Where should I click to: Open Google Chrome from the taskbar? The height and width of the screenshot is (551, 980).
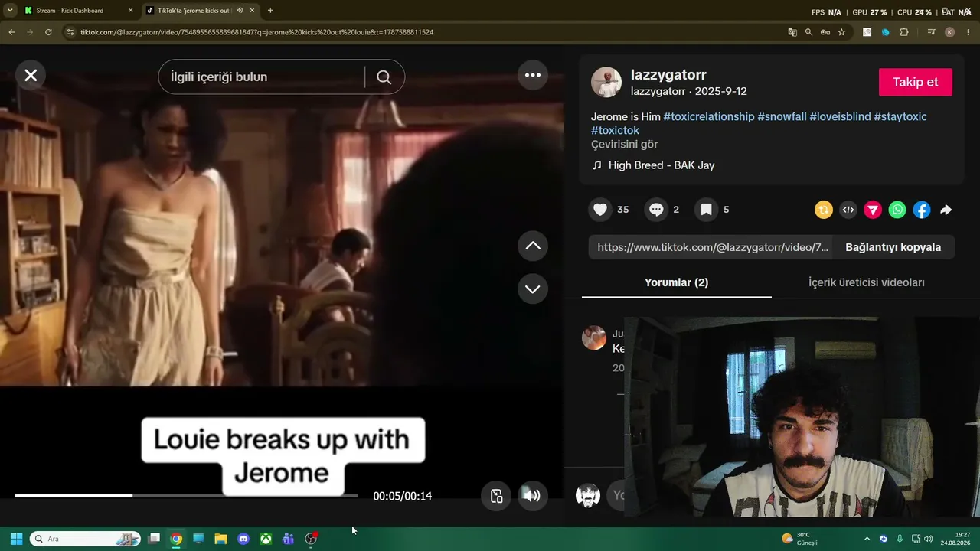coord(176,539)
